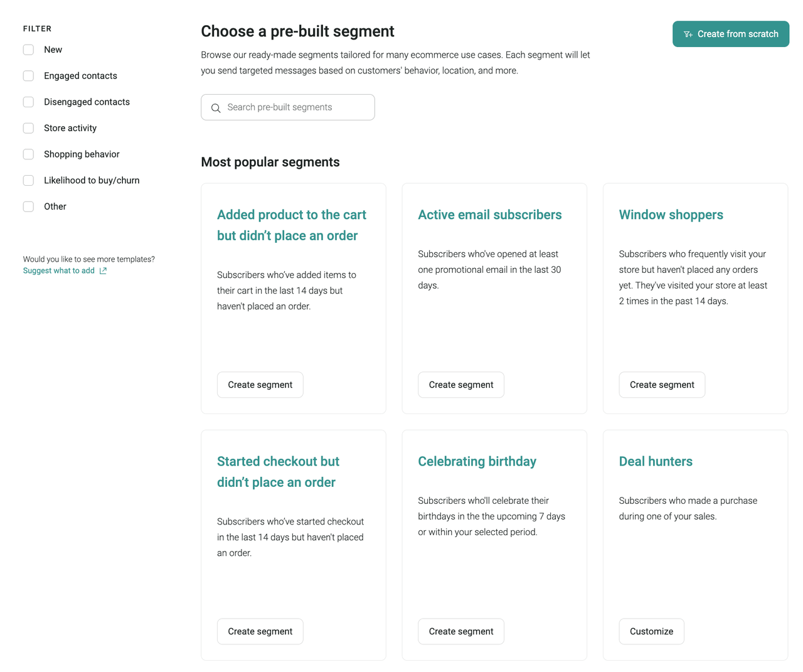Check the New filter checkbox

(28, 50)
